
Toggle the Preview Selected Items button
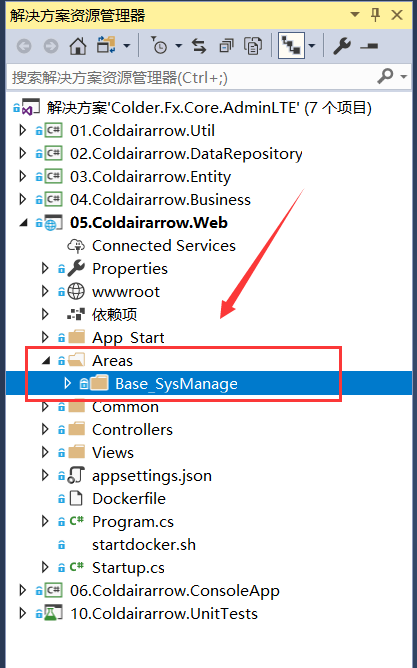coord(369,46)
